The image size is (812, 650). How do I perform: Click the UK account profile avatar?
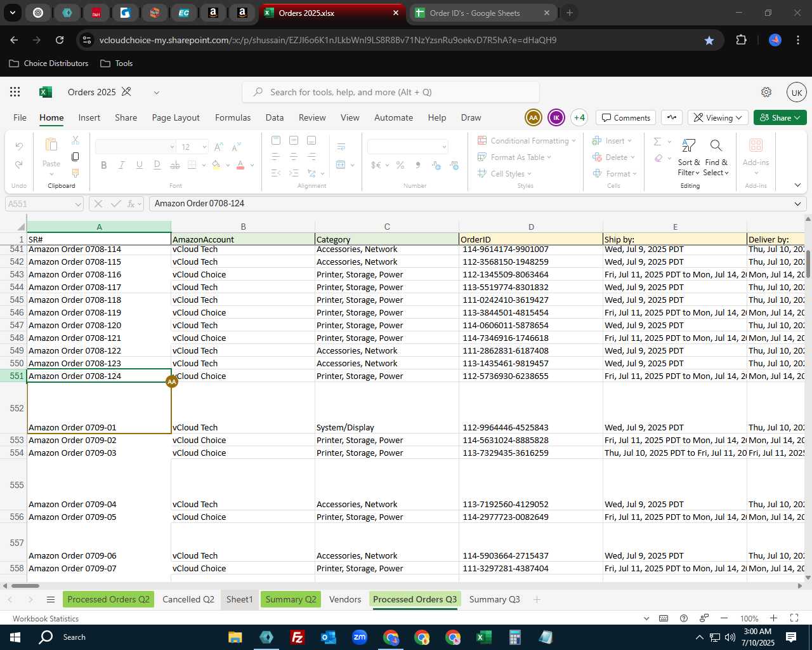coord(797,92)
